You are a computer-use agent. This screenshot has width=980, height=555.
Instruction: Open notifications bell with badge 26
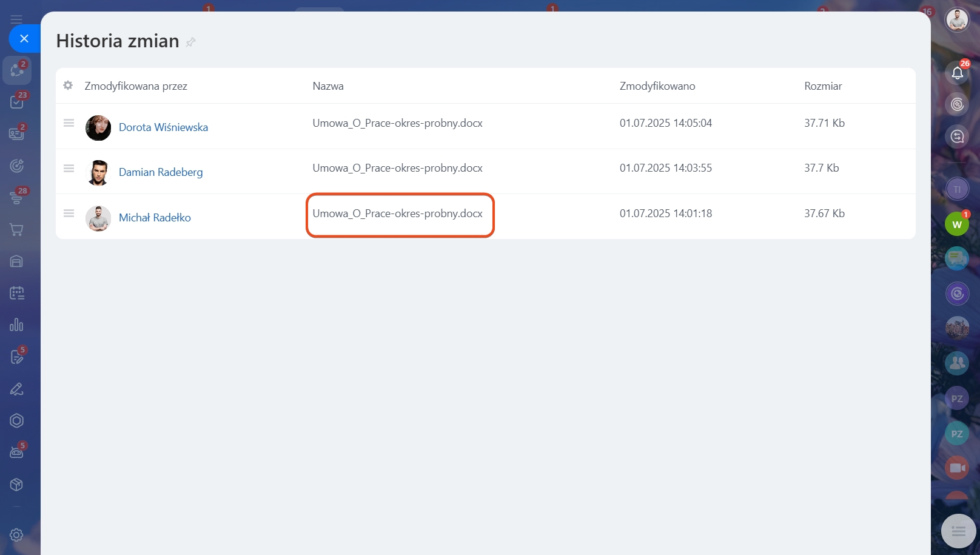(x=957, y=73)
